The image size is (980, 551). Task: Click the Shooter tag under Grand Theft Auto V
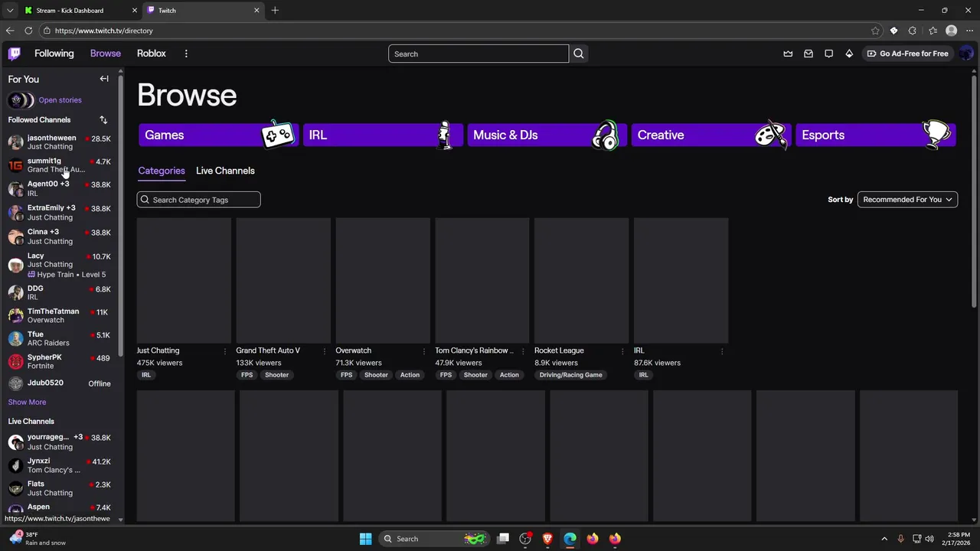276,375
